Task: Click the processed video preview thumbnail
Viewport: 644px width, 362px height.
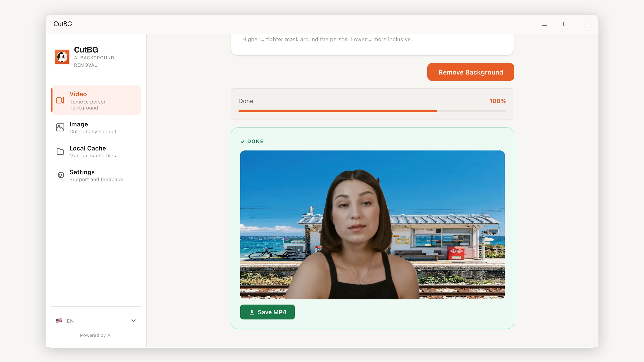Action: click(372, 224)
